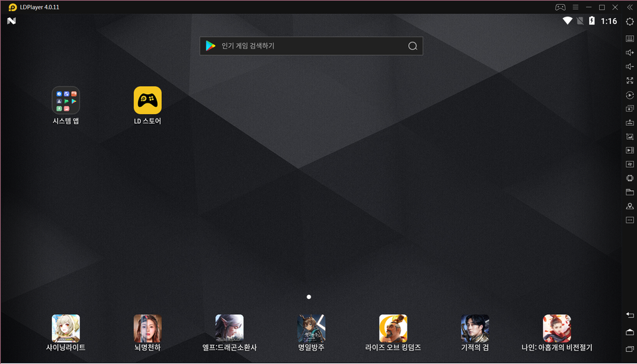
Task: Click the clock showing 1:16
Action: (608, 21)
